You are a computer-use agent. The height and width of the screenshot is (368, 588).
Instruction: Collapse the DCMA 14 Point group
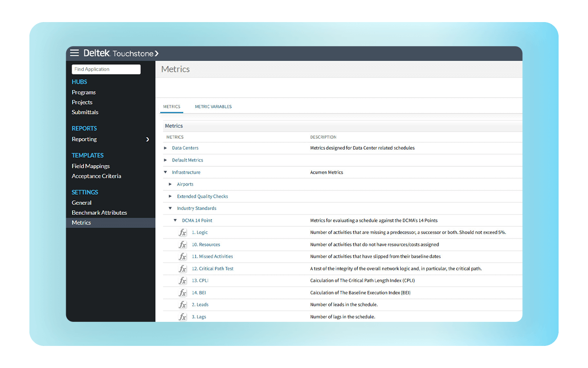pos(175,220)
